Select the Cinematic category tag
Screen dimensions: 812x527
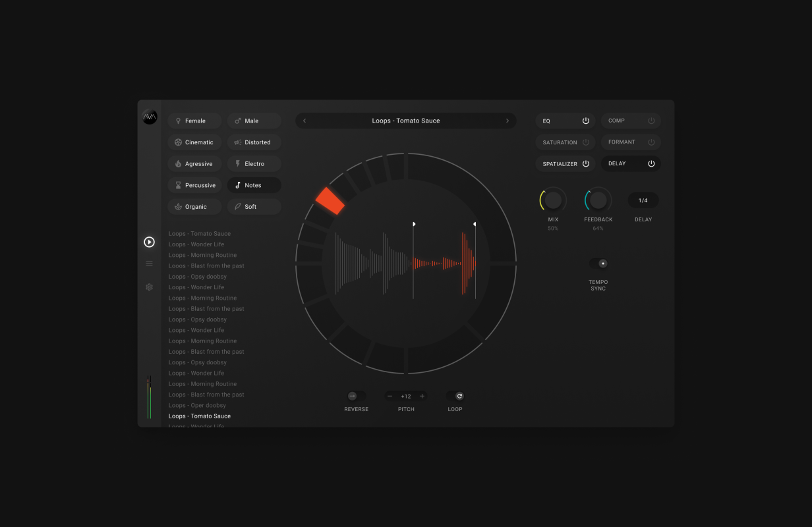coord(194,142)
